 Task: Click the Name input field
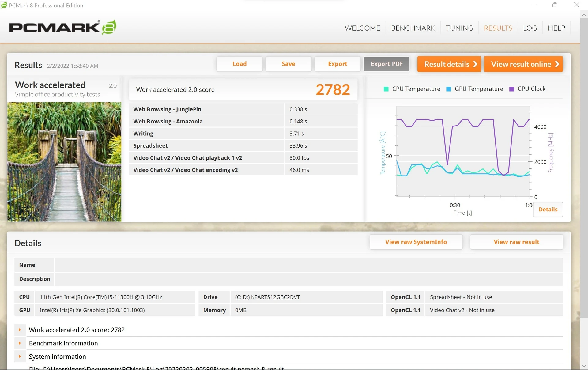309,265
